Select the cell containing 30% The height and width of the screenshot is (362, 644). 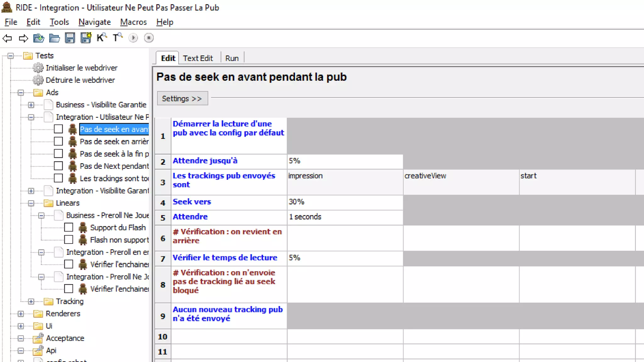coord(345,202)
